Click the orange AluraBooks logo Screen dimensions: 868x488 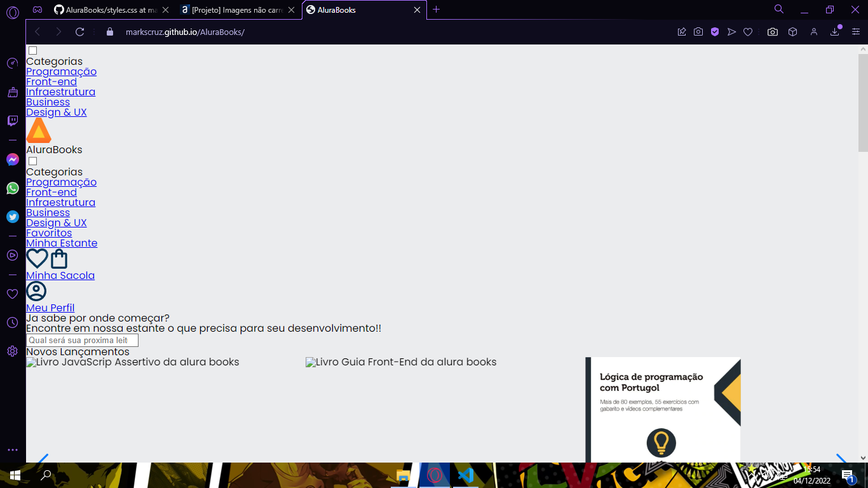point(39,131)
